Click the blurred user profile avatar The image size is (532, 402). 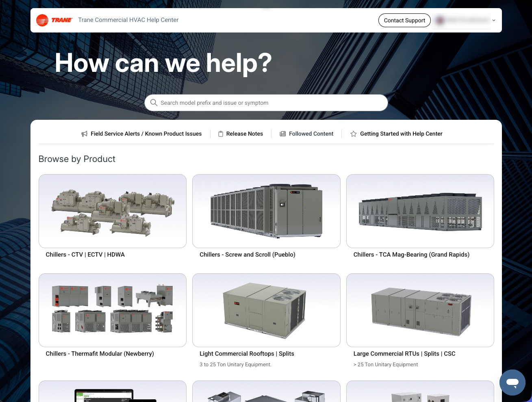[x=440, y=20]
